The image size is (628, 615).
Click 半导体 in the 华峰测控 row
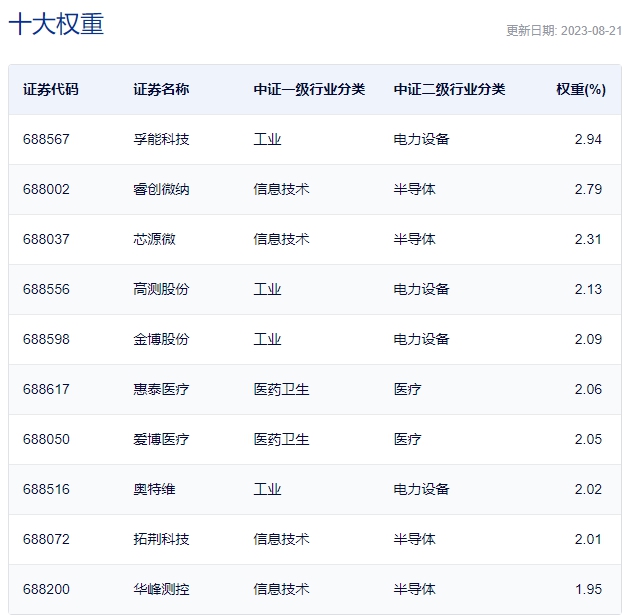415,590
